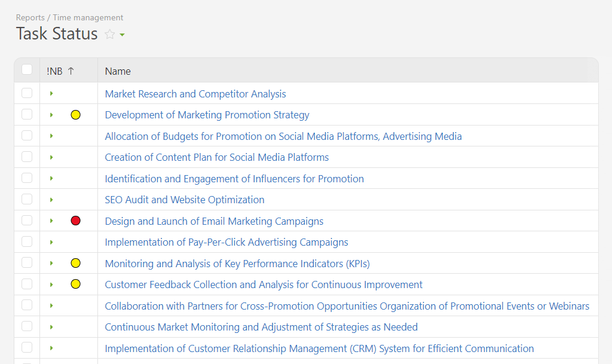Tick checkbox for SEO Audit and Website Optimization
The image size is (612, 364).
(27, 199)
